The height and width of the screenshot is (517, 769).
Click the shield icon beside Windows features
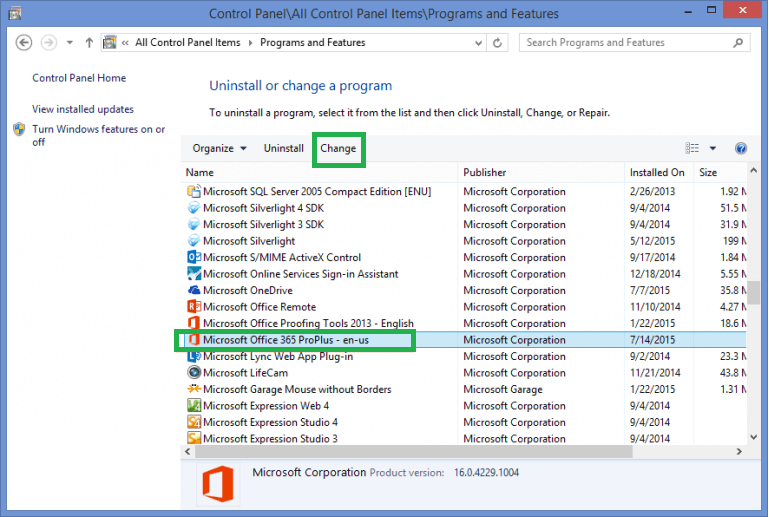19,129
